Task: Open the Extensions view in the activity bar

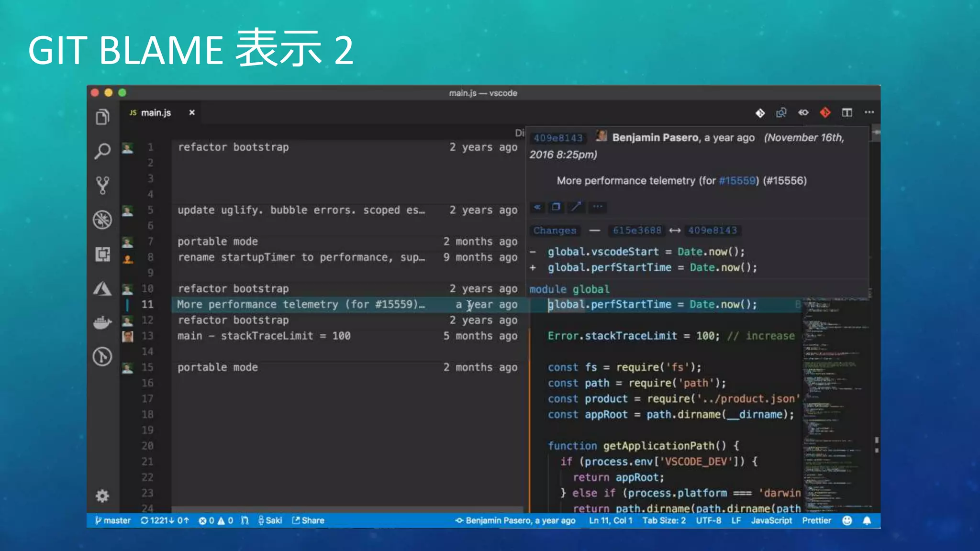Action: point(102,254)
